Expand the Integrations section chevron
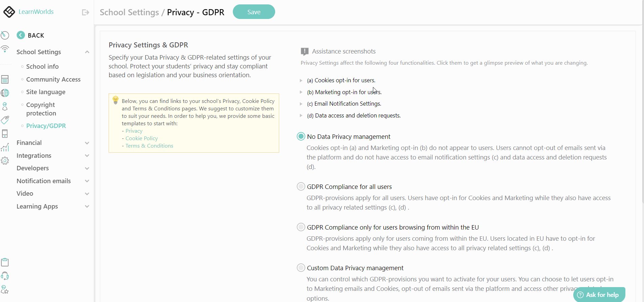Screen dimensions: 644x302 (x=87, y=156)
